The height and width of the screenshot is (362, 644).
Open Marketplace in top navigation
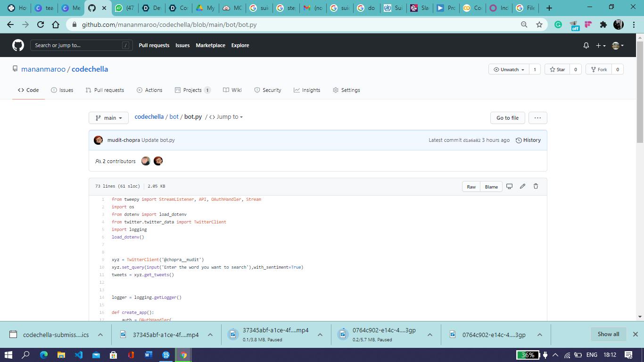(x=211, y=45)
